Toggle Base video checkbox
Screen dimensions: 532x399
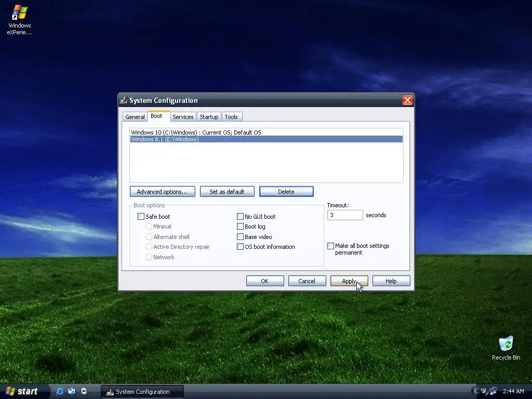[240, 237]
